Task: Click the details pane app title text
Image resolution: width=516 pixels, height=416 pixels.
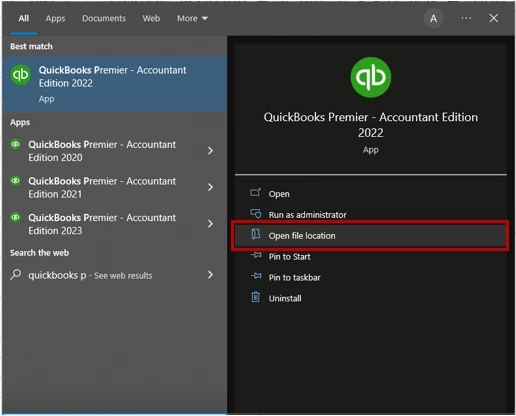Action: click(x=371, y=125)
